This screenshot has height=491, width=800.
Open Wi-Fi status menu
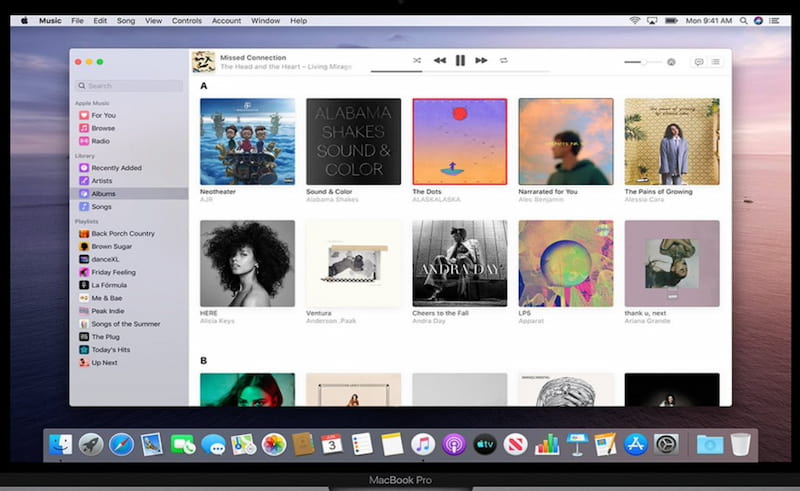pos(635,21)
